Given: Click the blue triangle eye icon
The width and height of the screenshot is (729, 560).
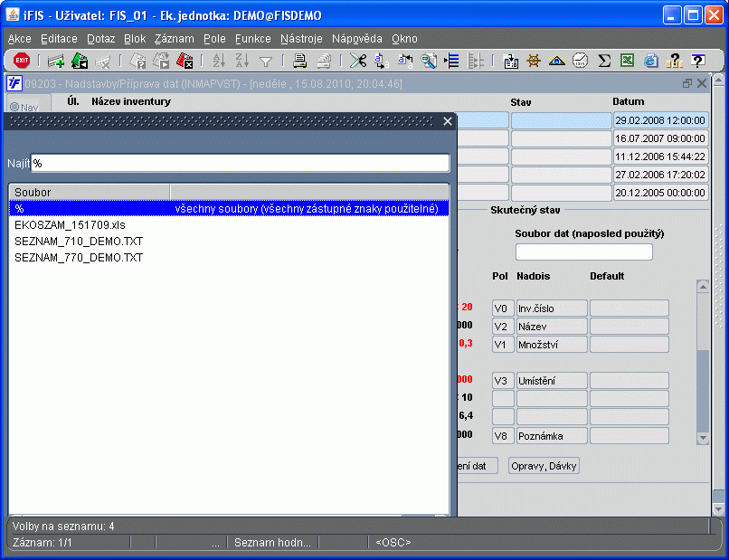Looking at the screenshot, I should (556, 61).
